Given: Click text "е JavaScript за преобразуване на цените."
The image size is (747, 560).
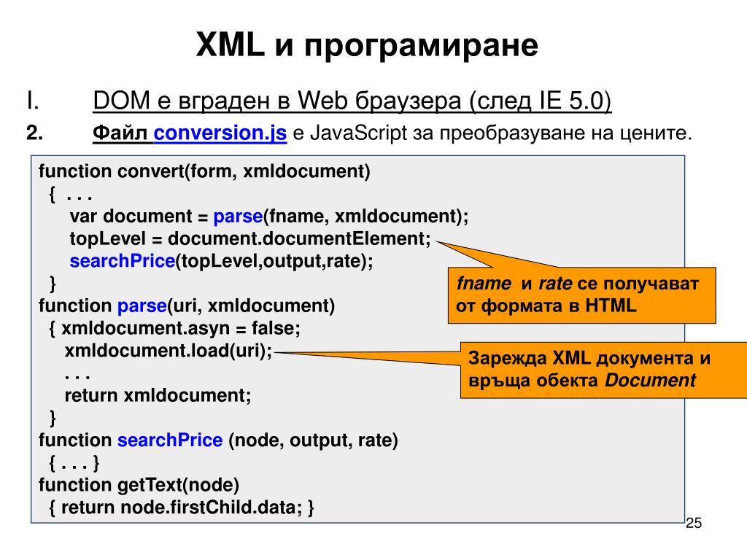Looking at the screenshot, I should 492,133.
